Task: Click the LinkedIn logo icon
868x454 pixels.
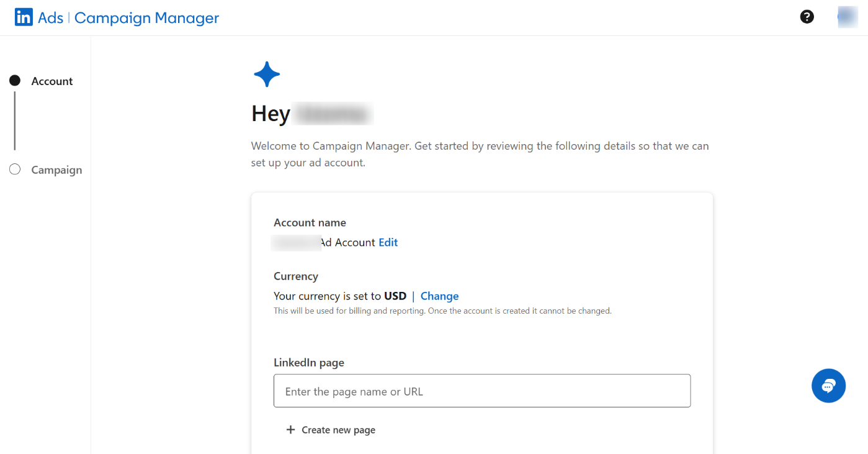Action: pos(23,17)
